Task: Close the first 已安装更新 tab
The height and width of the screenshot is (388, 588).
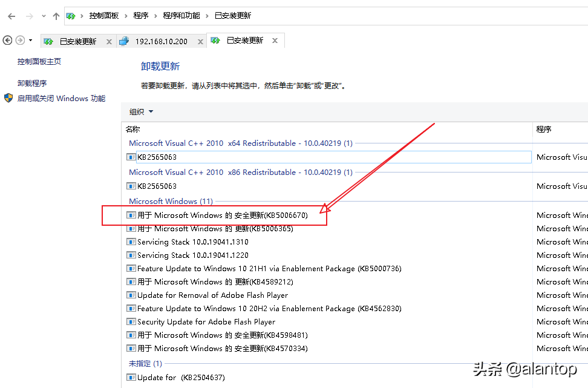Action: click(x=109, y=42)
